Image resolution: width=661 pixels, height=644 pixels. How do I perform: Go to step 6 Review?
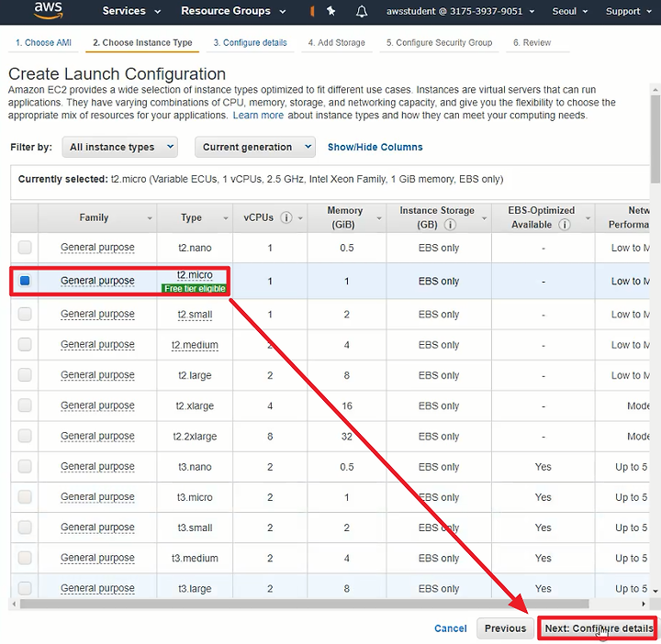[x=532, y=42]
